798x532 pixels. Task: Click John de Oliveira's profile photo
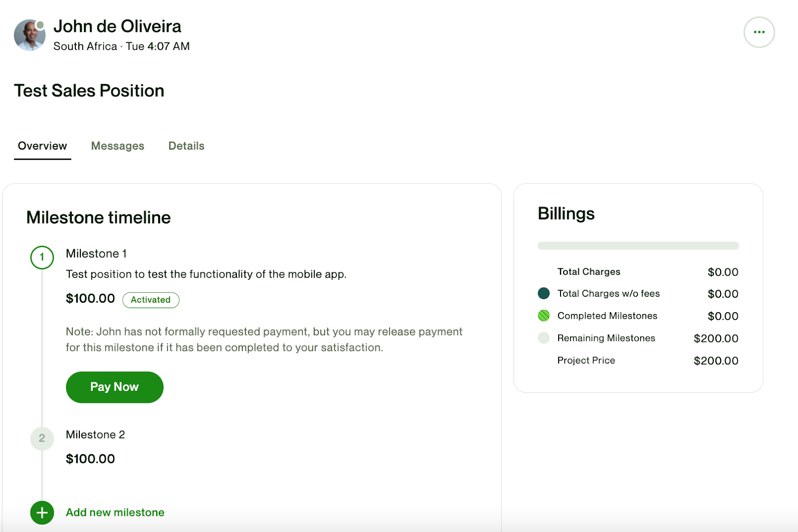click(x=29, y=35)
